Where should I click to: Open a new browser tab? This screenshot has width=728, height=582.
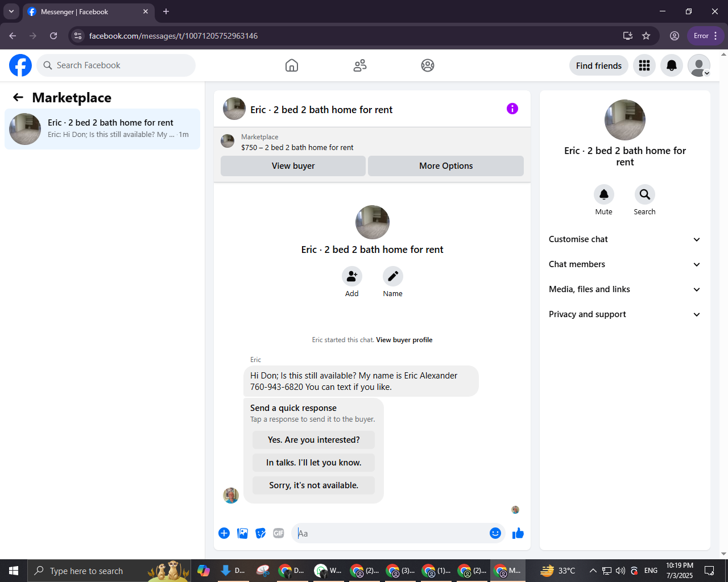click(x=166, y=11)
